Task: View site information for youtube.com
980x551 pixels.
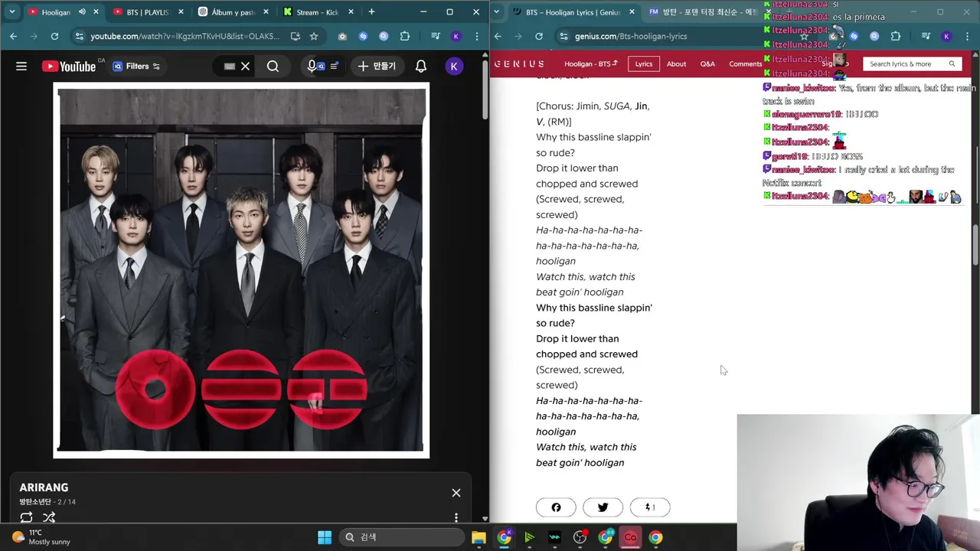Action: (x=79, y=36)
